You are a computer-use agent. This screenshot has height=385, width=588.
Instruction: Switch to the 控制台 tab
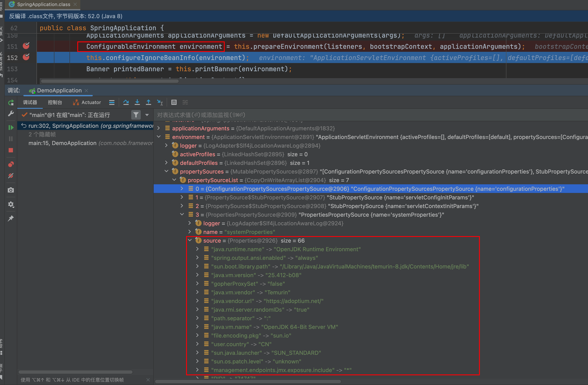(55, 103)
